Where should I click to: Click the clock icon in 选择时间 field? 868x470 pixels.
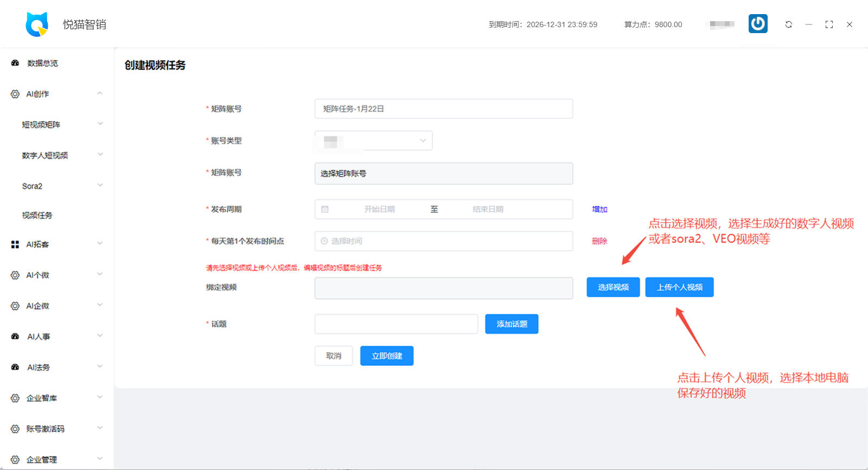coord(324,241)
